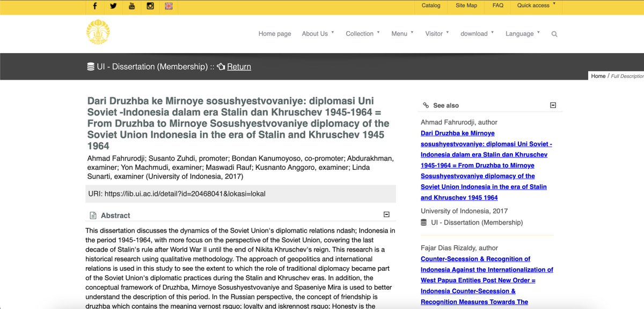Open the Catalog link in top bar

coord(431,5)
